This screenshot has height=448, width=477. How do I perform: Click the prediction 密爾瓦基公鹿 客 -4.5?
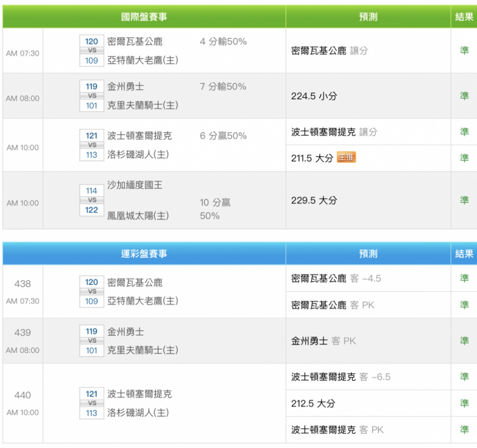pos(336,279)
